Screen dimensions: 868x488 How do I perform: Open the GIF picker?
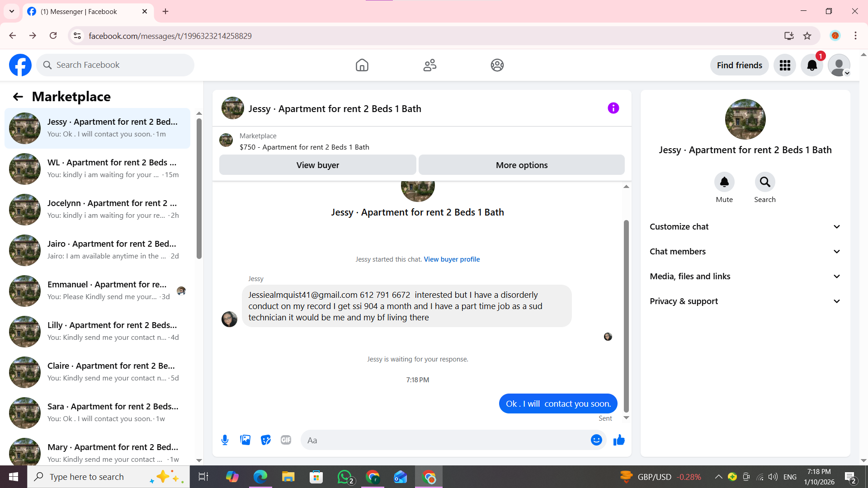286,440
